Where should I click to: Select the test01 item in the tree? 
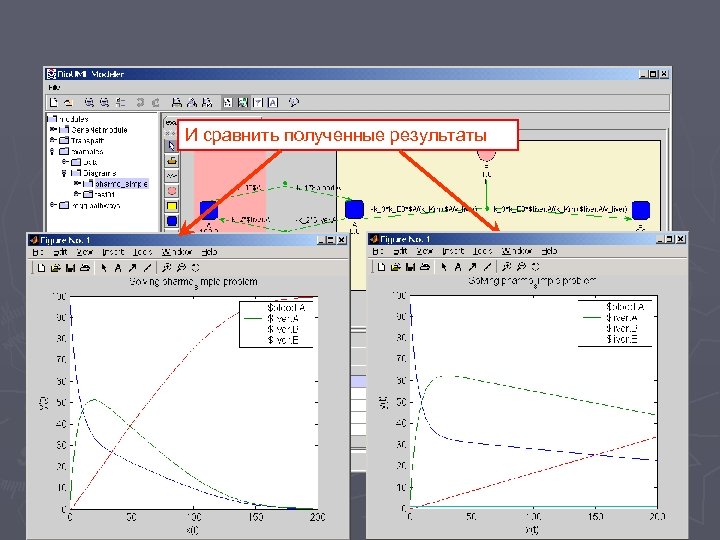click(104, 194)
